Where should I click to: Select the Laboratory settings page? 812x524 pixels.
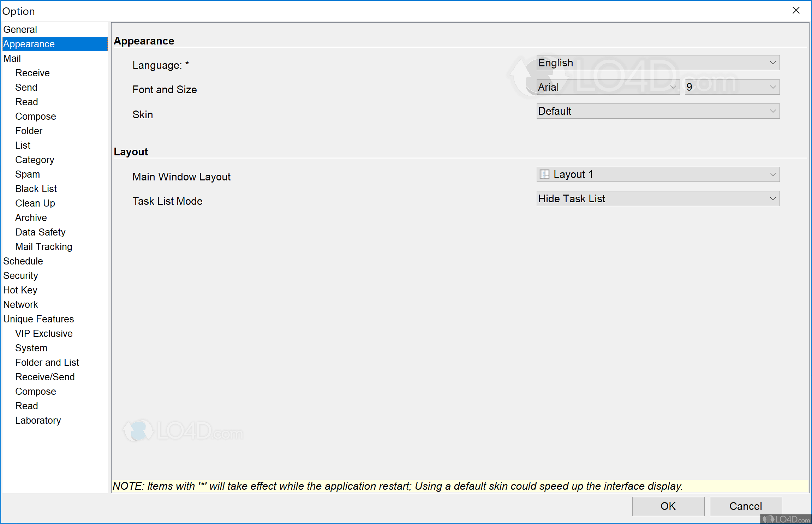pyautogui.click(x=38, y=421)
